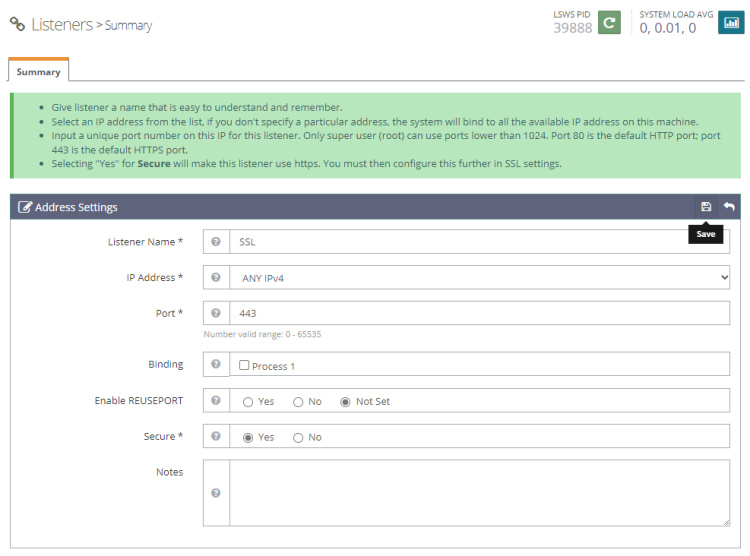Click help icon next to Port field

click(x=216, y=313)
